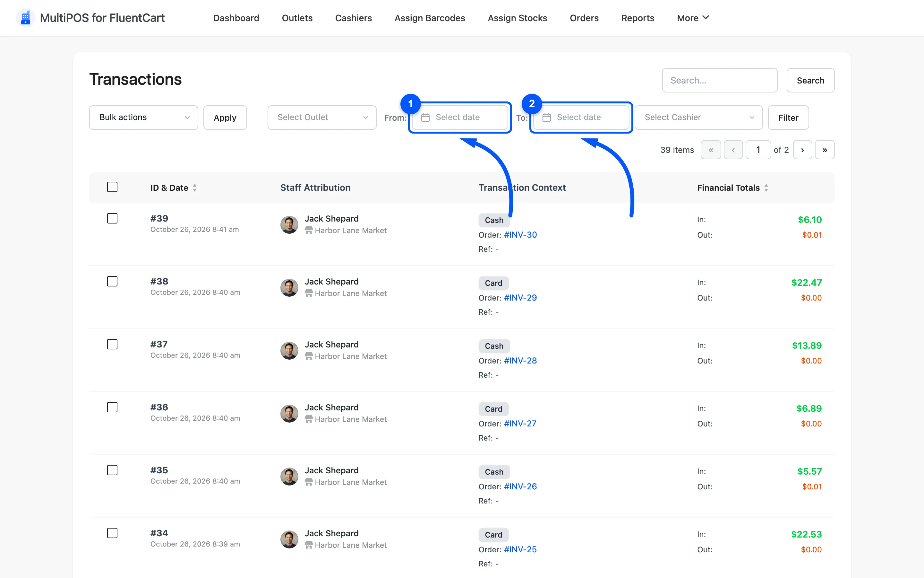
Task: Click the current page number field
Action: [x=758, y=150]
